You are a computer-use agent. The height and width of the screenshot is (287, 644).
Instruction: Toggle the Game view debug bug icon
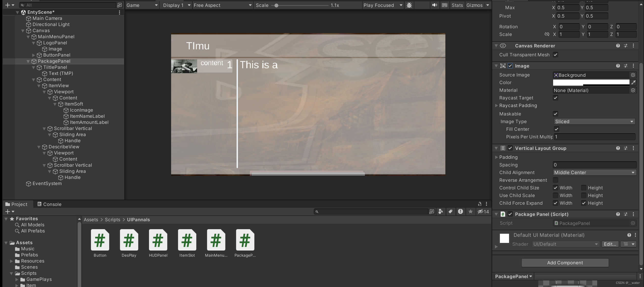click(409, 5)
